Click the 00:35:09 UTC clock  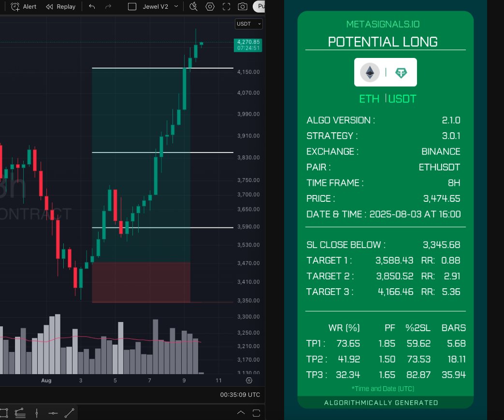(240, 394)
